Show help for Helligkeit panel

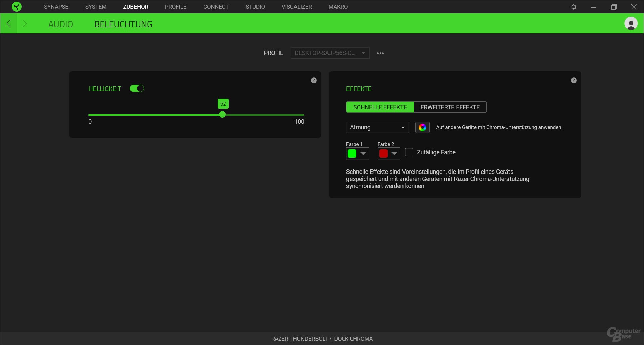pyautogui.click(x=314, y=80)
